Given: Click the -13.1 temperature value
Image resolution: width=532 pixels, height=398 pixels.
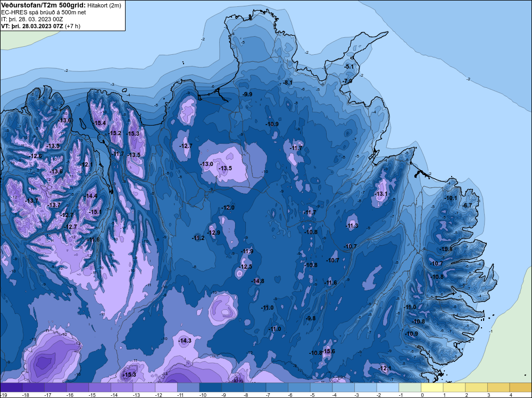Looking at the screenshot, I should [x=381, y=194].
